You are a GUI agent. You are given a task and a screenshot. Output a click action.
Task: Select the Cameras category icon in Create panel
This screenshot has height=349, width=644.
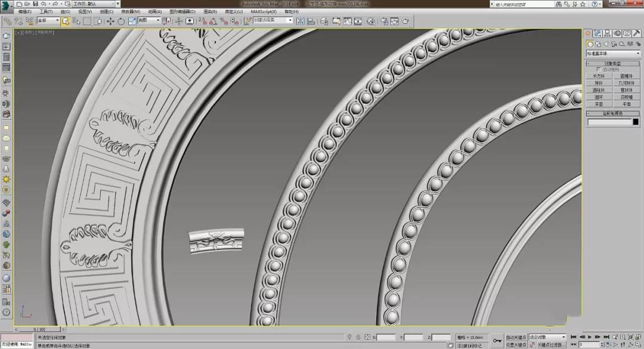614,44
